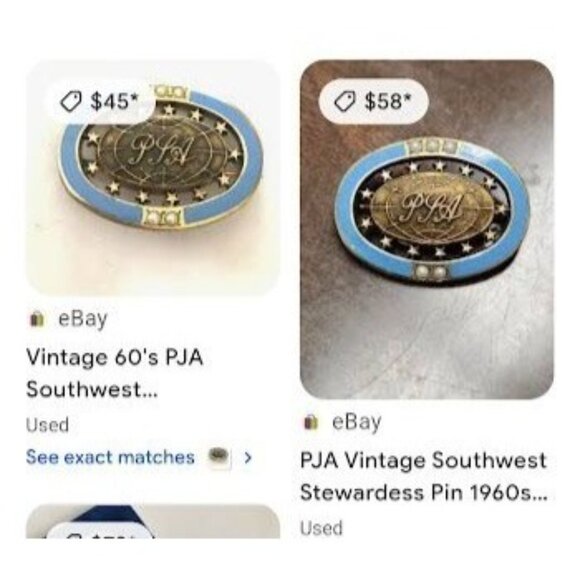Image resolution: width=580 pixels, height=580 pixels.
Task: Click the tag icon next to $45
Action: click(x=72, y=101)
